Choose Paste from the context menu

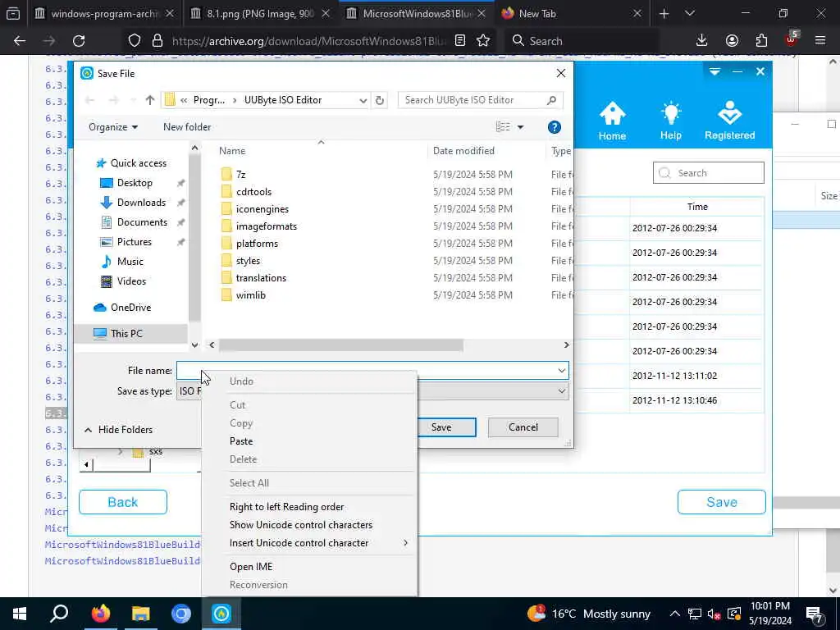pyautogui.click(x=241, y=441)
